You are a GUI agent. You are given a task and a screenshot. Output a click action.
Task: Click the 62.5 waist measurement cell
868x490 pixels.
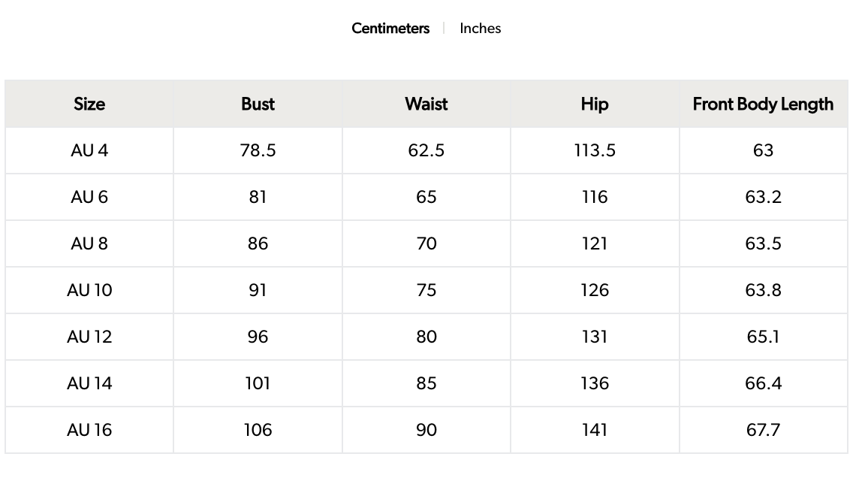426,150
